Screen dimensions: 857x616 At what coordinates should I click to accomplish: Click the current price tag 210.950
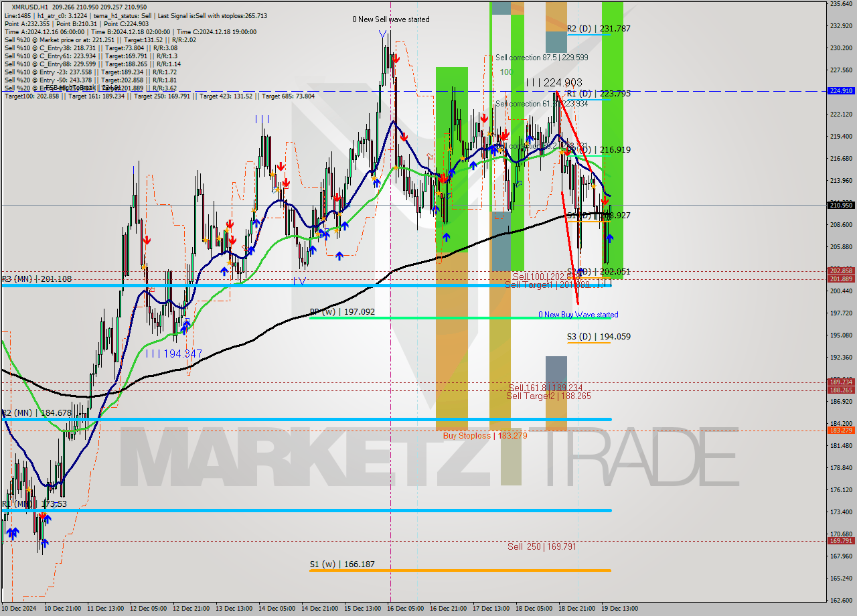tap(841, 205)
